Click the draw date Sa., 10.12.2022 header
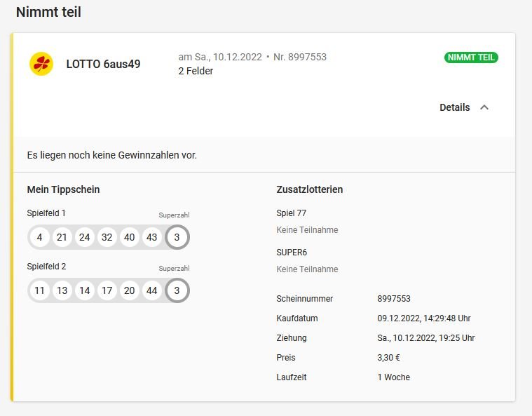 220,57
